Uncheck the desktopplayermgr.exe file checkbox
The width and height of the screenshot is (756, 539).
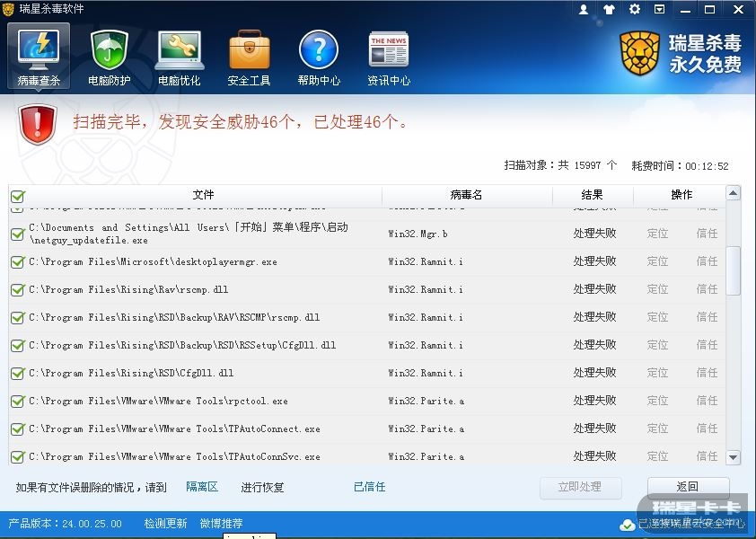17,262
